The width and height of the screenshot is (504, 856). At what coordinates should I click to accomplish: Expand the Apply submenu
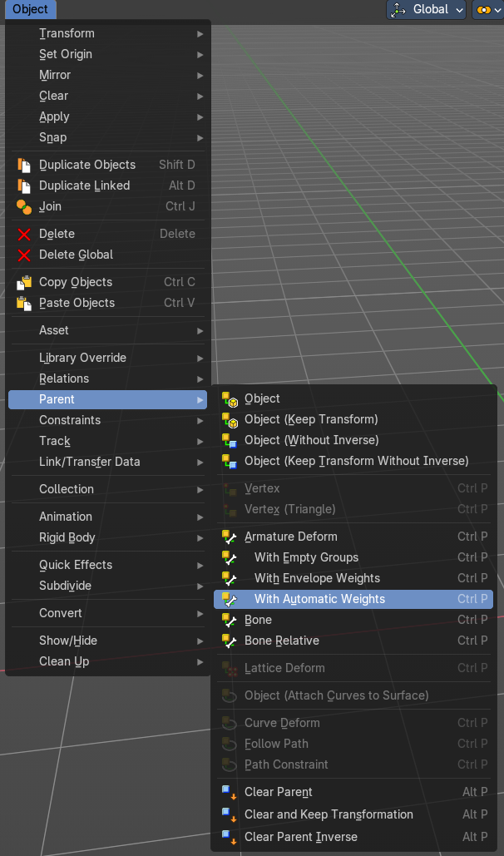(x=107, y=116)
